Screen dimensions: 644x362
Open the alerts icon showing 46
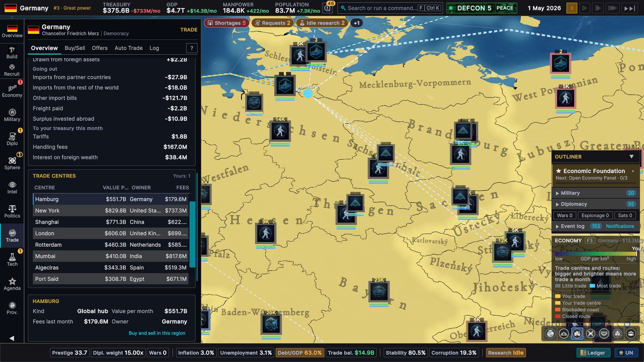(328, 8)
